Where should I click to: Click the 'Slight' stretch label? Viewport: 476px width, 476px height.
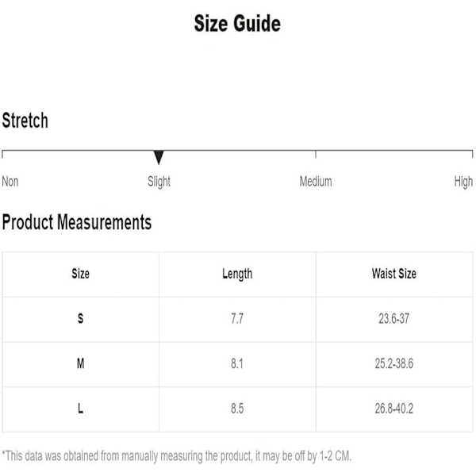159,182
